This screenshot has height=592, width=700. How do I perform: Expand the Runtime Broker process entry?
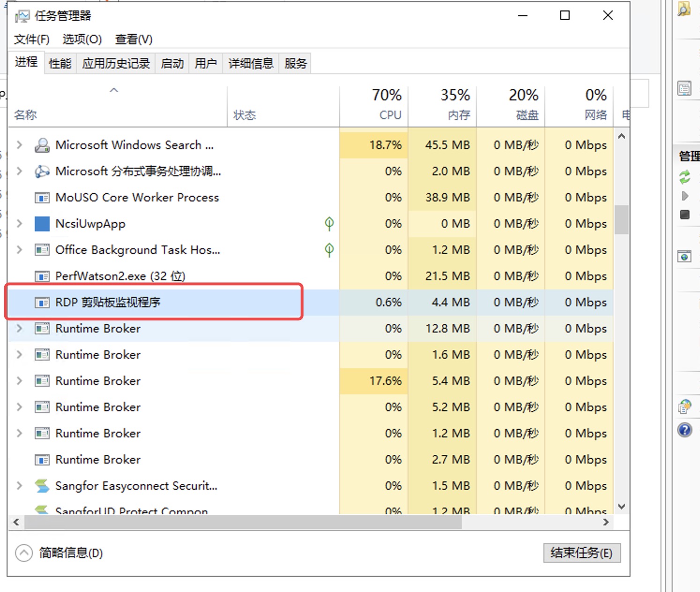[19, 328]
